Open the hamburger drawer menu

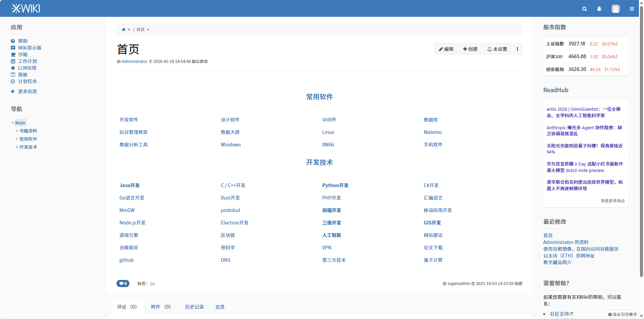coord(632,9)
